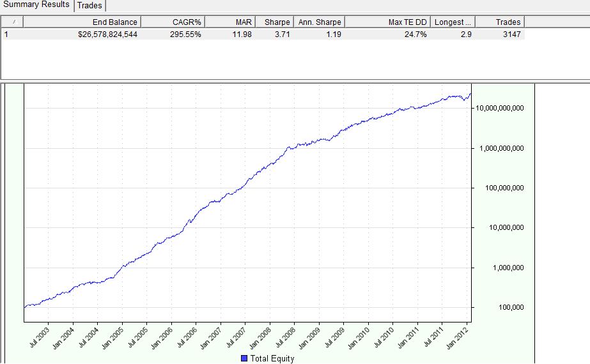Click the blue Total Equity legend swatch
Image resolution: width=590 pixels, height=364 pixels.
coord(245,359)
